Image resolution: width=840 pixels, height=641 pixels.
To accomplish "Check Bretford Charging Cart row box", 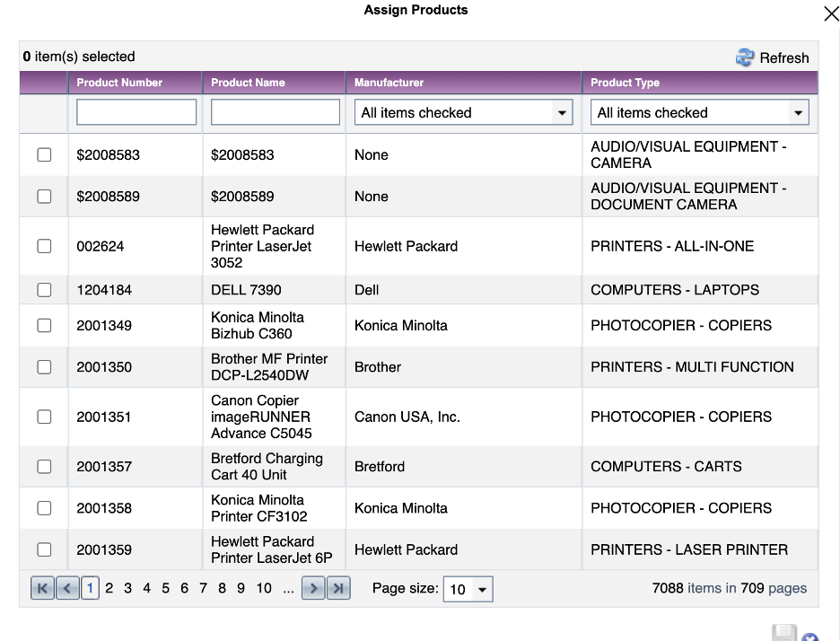I will click(x=45, y=467).
